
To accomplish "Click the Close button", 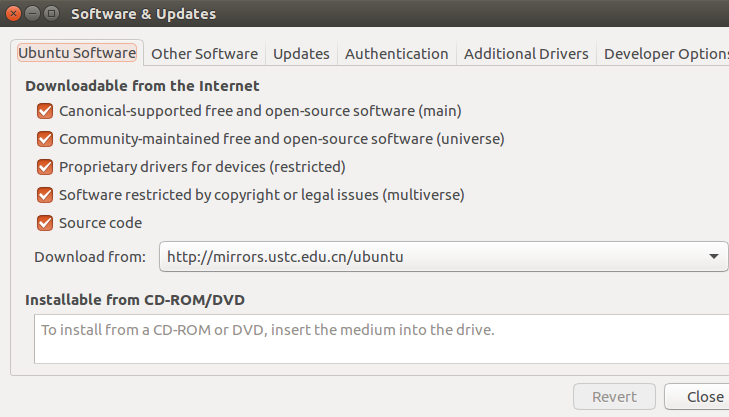I will (x=697, y=397).
